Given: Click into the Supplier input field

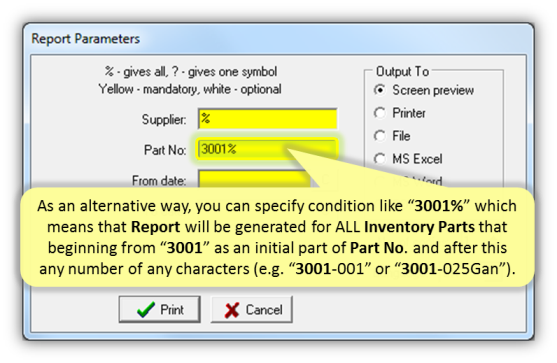Looking at the screenshot, I should pyautogui.click(x=267, y=119).
